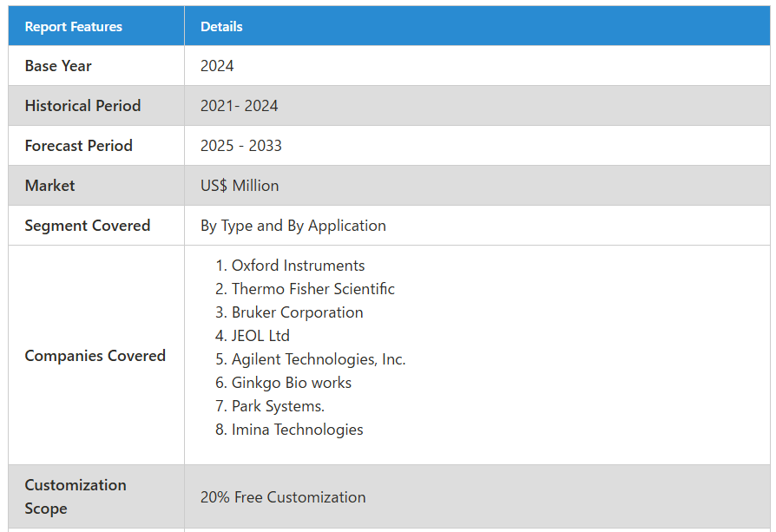776x532 pixels.
Task: Select the "Companies Covered" label
Action: [95, 356]
